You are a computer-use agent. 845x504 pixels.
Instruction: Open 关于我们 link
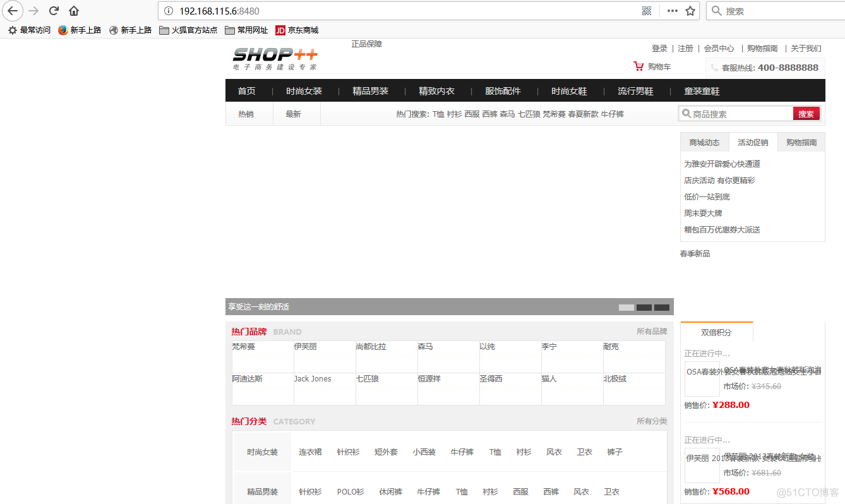[806, 48]
